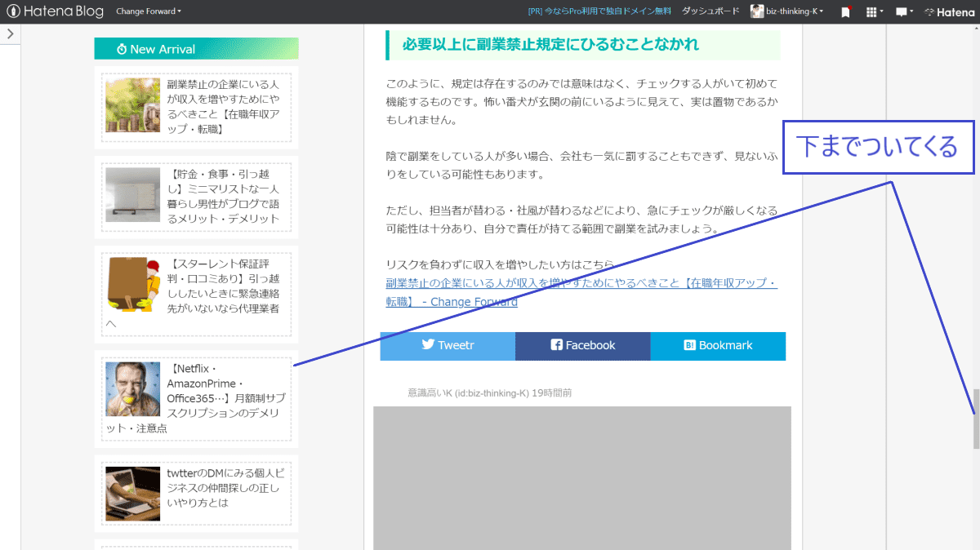Viewport: 980px width, 550px height.
Task: Expand the left sidebar arrow
Action: click(10, 33)
